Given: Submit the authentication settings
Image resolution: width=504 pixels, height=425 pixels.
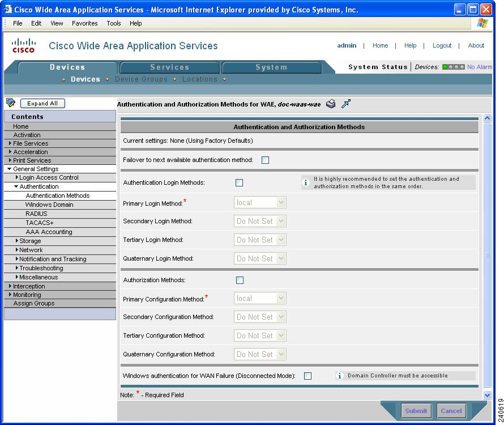Looking at the screenshot, I should [416, 411].
